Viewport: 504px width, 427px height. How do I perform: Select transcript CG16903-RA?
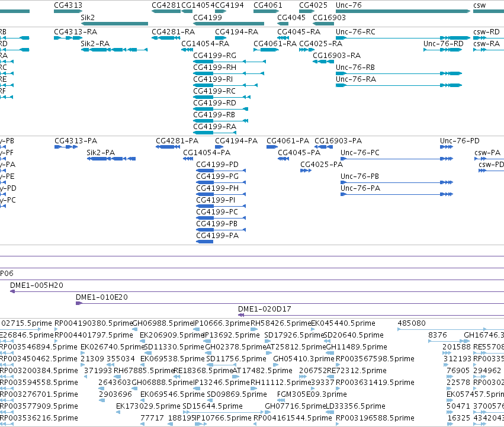pyautogui.click(x=336, y=56)
